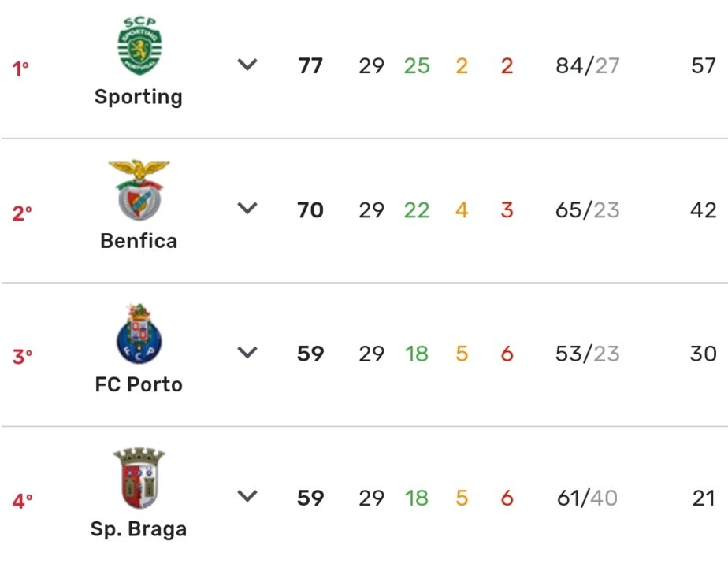This screenshot has height=567, width=728.
Task: Select the FC Porto team name
Action: (x=139, y=384)
